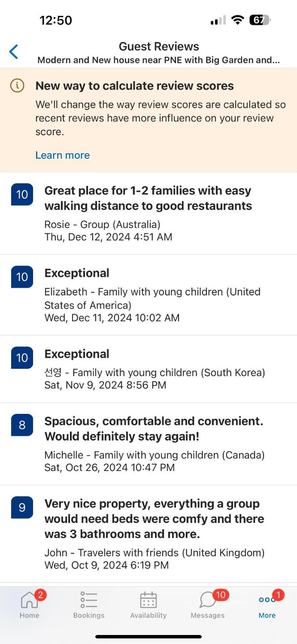
Task: Tap the battery indicator in the status bar
Action: pyautogui.click(x=260, y=20)
